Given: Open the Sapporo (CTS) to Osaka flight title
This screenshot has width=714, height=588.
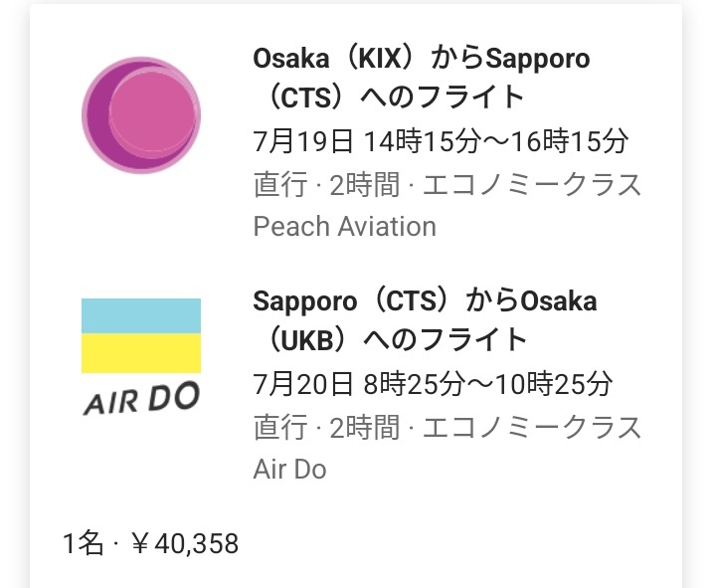Looking at the screenshot, I should (x=425, y=301).
